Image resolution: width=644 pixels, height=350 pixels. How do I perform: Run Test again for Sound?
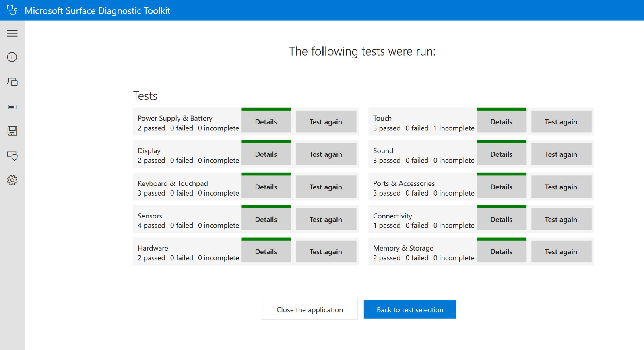(x=561, y=154)
